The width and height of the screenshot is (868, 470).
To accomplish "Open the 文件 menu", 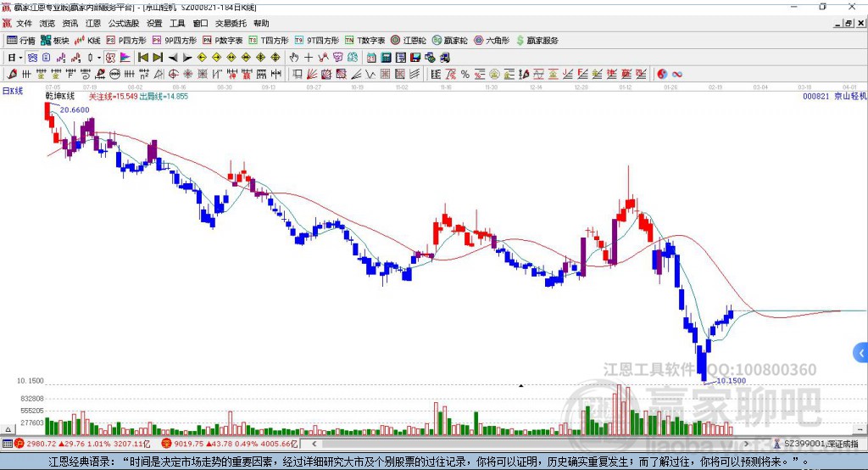I will (x=25, y=23).
